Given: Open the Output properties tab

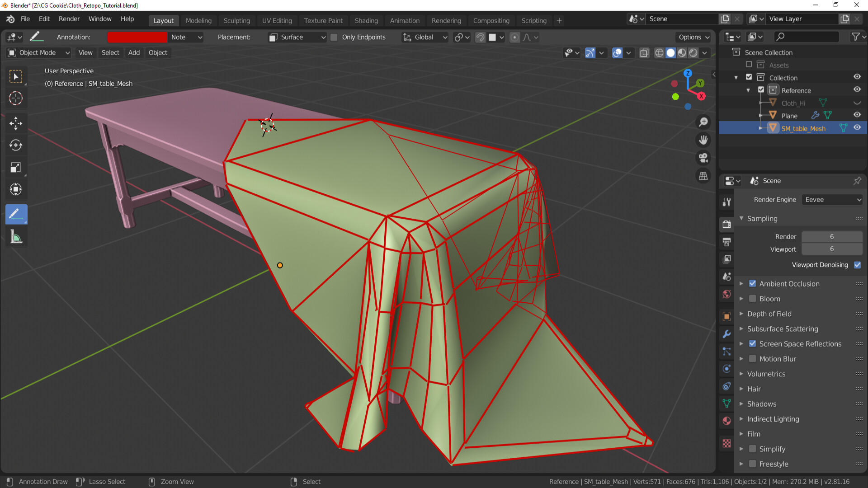Looking at the screenshot, I should pyautogui.click(x=726, y=242).
